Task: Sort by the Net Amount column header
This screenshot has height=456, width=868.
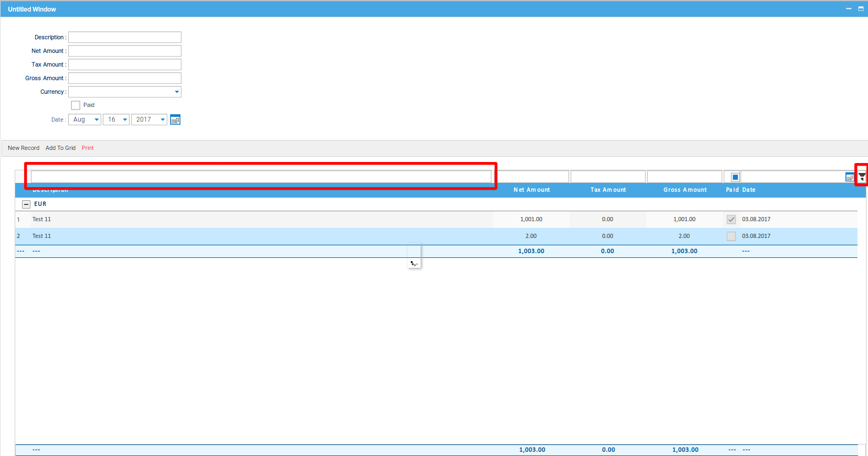Action: click(532, 190)
